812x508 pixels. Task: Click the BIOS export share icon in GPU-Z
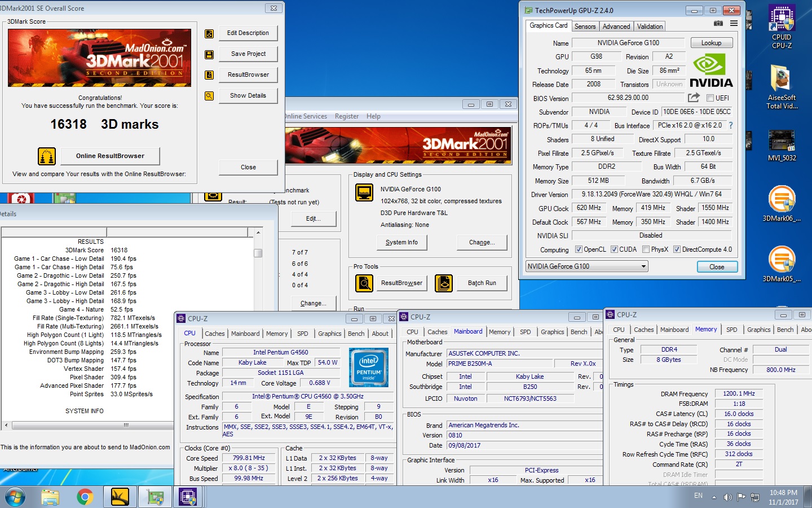[x=694, y=98]
